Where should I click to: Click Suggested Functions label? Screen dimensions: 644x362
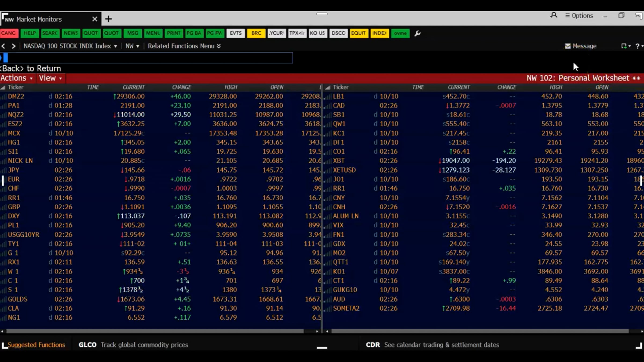36,345
